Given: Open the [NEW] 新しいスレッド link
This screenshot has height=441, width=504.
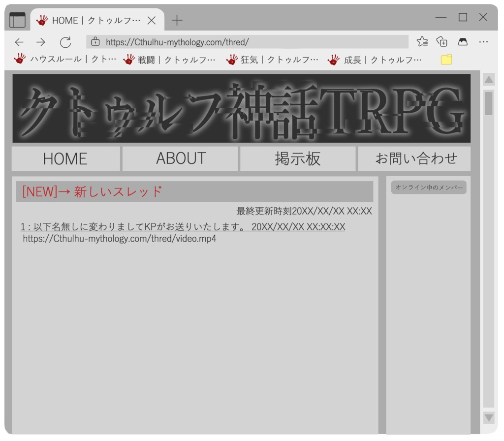Looking at the screenshot, I should (x=90, y=191).
